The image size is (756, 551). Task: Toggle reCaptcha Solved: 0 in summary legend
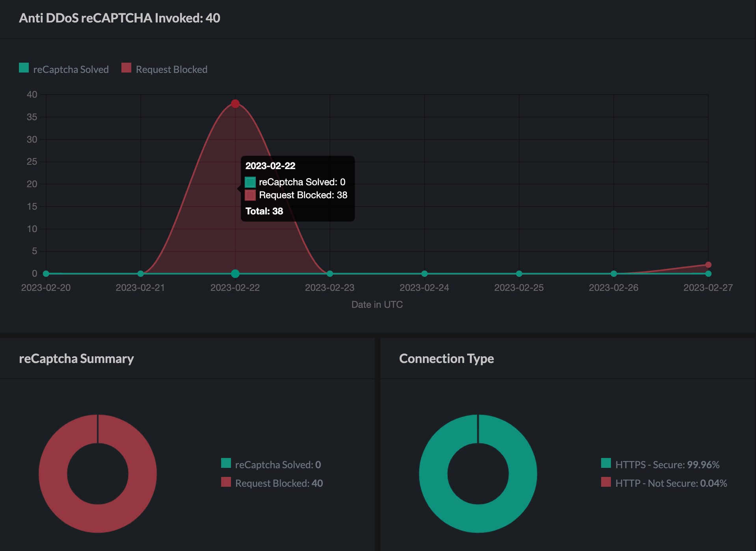pos(271,464)
